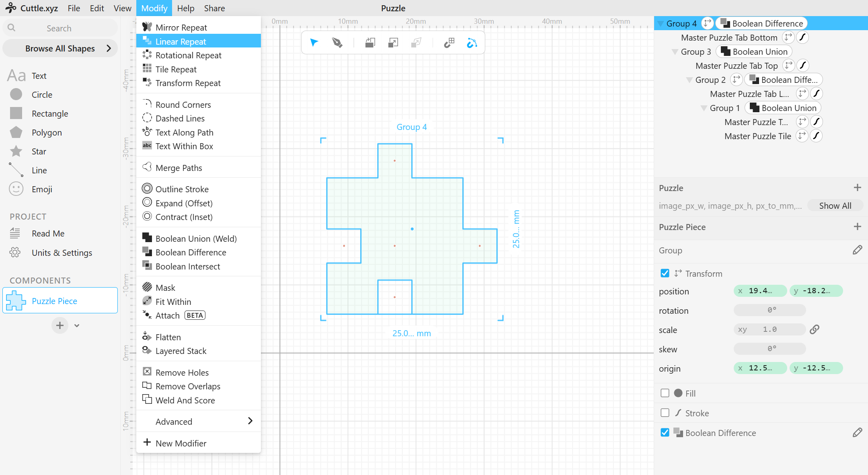Click the blue Guides snapping icon in toolbar
Image resolution: width=868 pixels, height=475 pixels.
click(472, 42)
